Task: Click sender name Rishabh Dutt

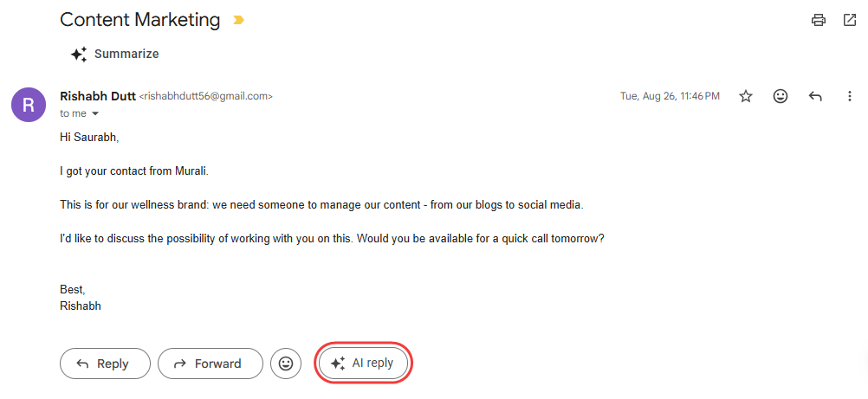Action: (97, 96)
